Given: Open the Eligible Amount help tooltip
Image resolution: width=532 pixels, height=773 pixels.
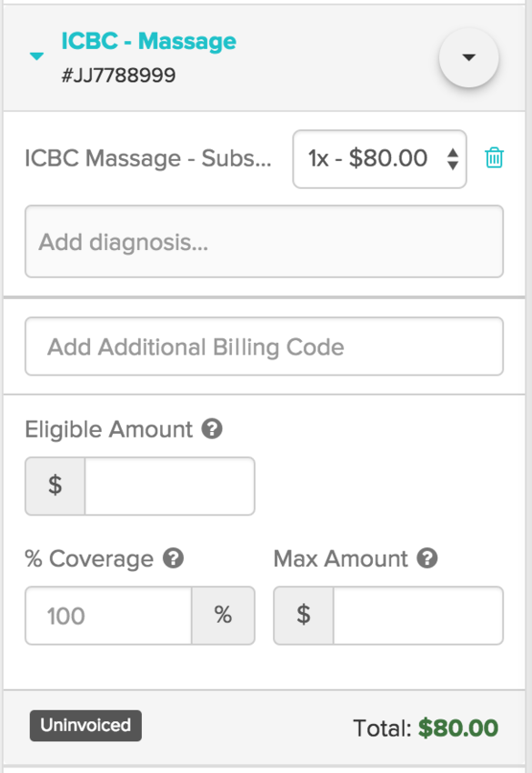Looking at the screenshot, I should (x=213, y=429).
